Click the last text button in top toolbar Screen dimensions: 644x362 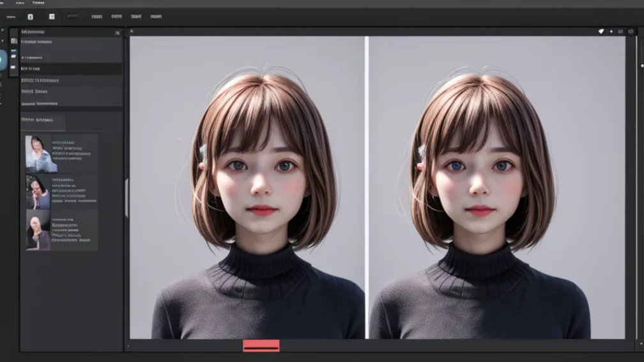coord(156,17)
